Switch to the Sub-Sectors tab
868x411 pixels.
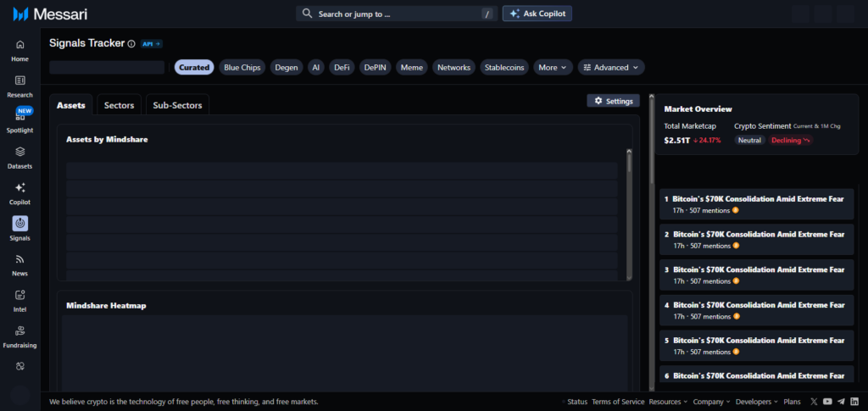(177, 105)
